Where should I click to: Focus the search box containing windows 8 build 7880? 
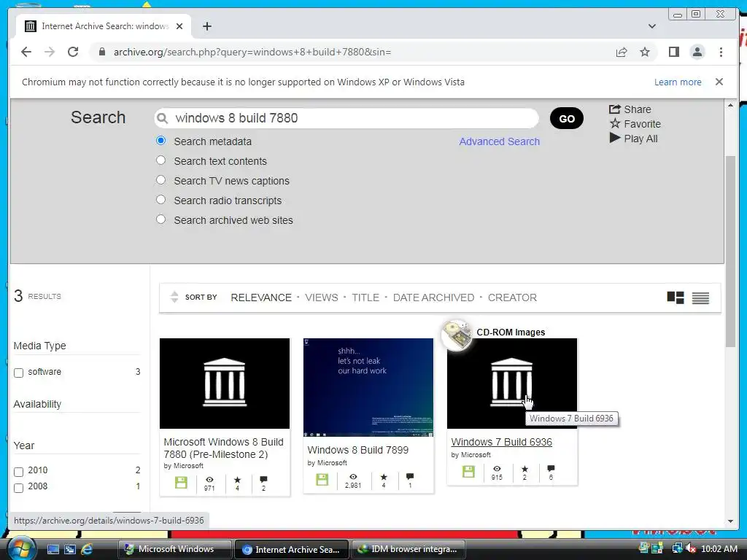point(347,118)
